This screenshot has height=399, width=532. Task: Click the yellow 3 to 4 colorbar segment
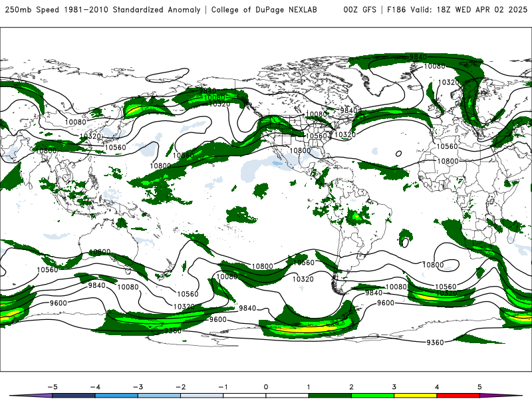point(415,396)
